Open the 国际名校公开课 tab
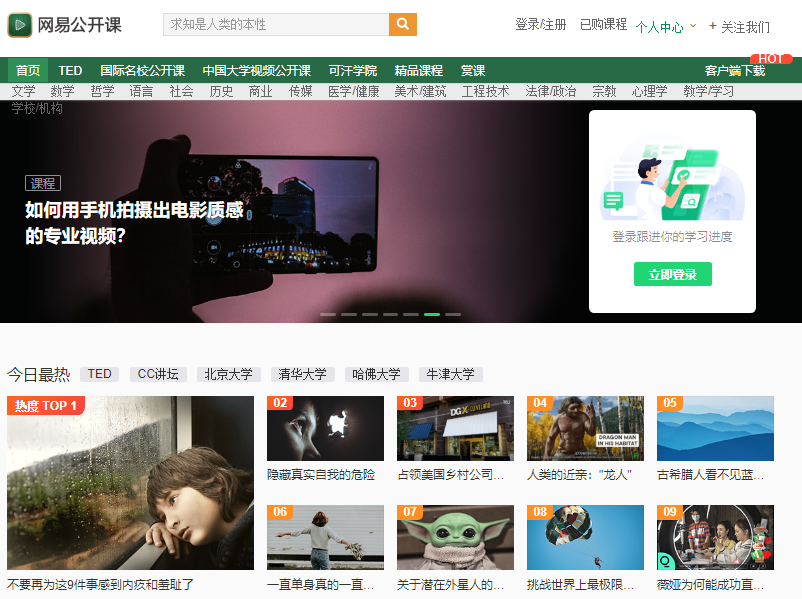The image size is (802, 599). click(x=143, y=70)
